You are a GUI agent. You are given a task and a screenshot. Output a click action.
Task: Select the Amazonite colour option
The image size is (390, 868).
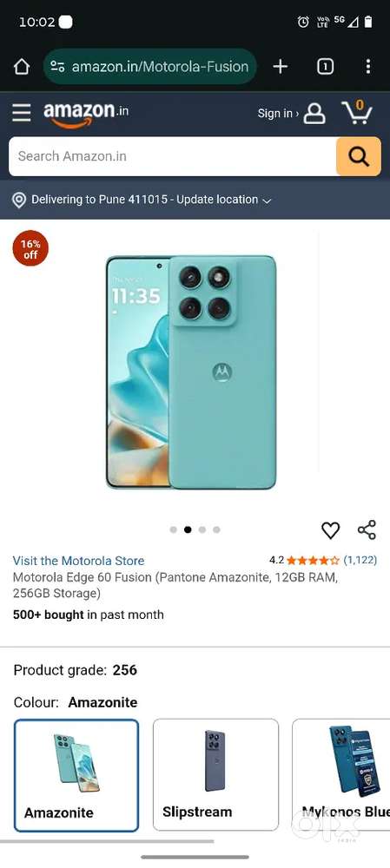(76, 775)
